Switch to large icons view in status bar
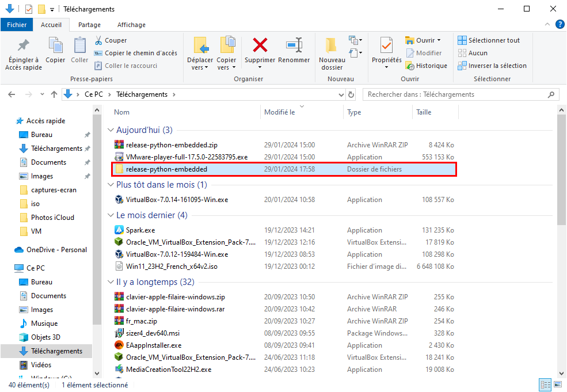The height and width of the screenshot is (392, 567). 558,385
